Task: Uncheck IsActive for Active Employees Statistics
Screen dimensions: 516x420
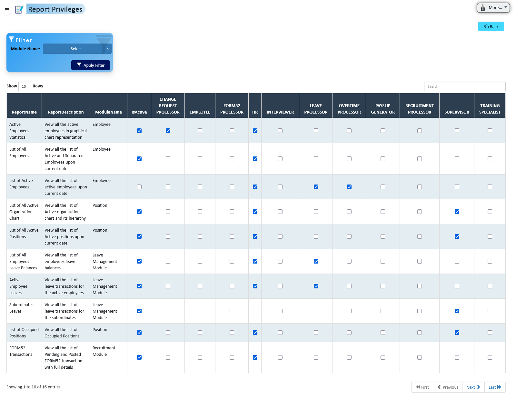Action: (x=139, y=131)
